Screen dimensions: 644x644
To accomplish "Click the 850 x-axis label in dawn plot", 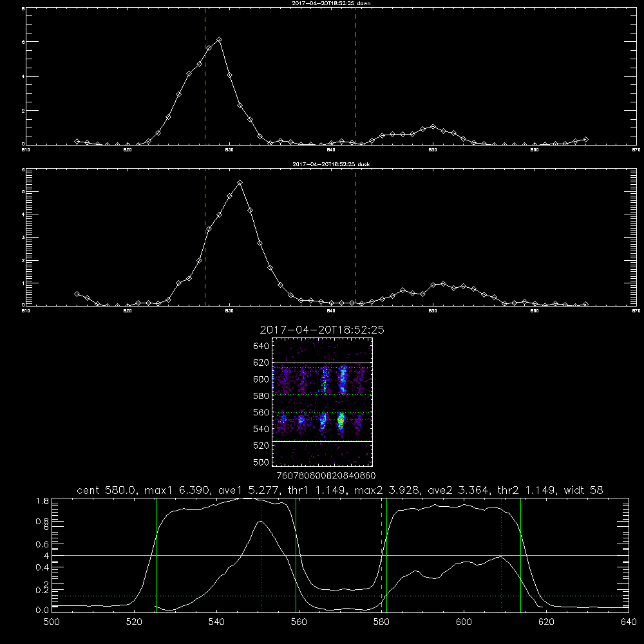I will (x=433, y=150).
